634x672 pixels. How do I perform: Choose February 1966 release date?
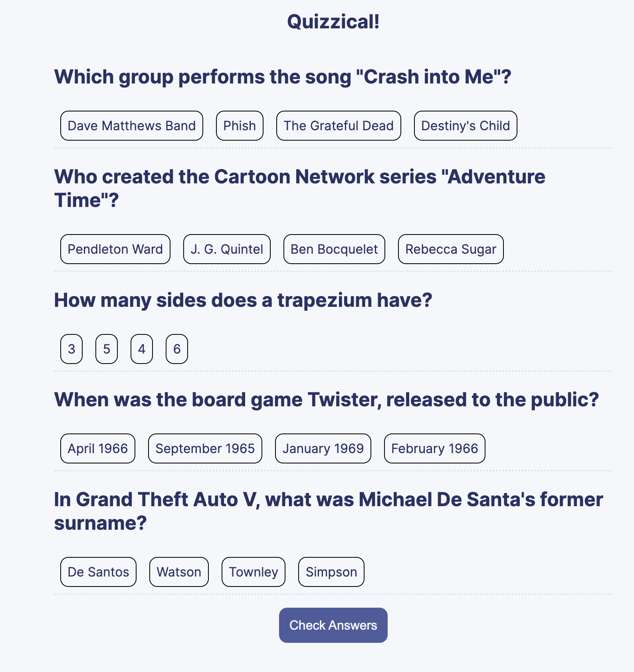[434, 449]
